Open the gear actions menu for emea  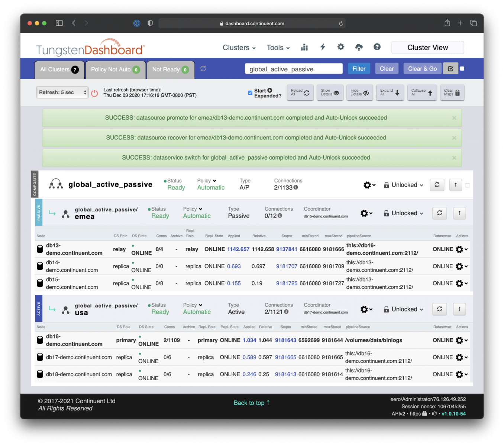(x=366, y=213)
